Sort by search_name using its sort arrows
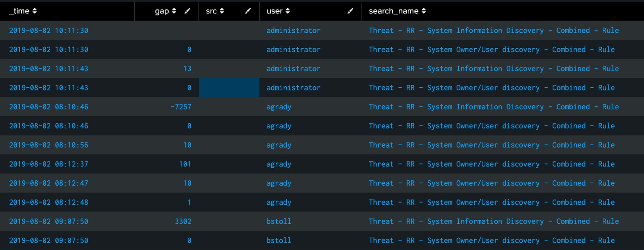 click(424, 11)
